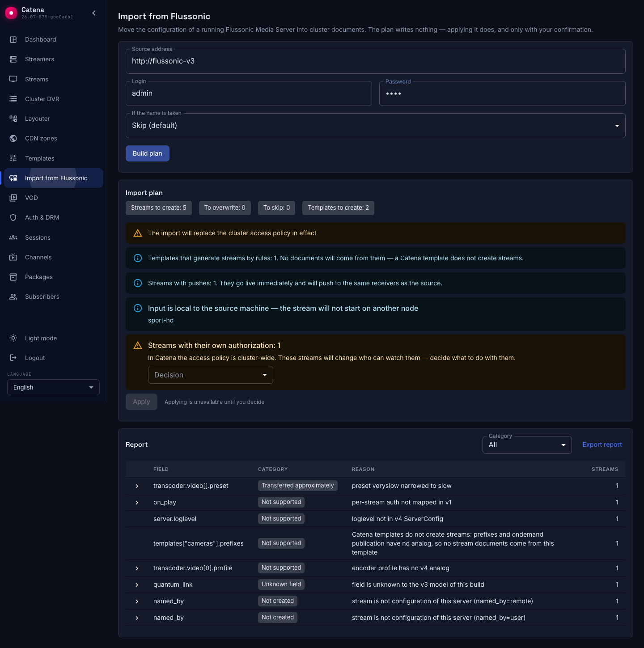Open the 'If the name is taken' dropdown
Viewport: 644px width, 648px height.
(376, 126)
